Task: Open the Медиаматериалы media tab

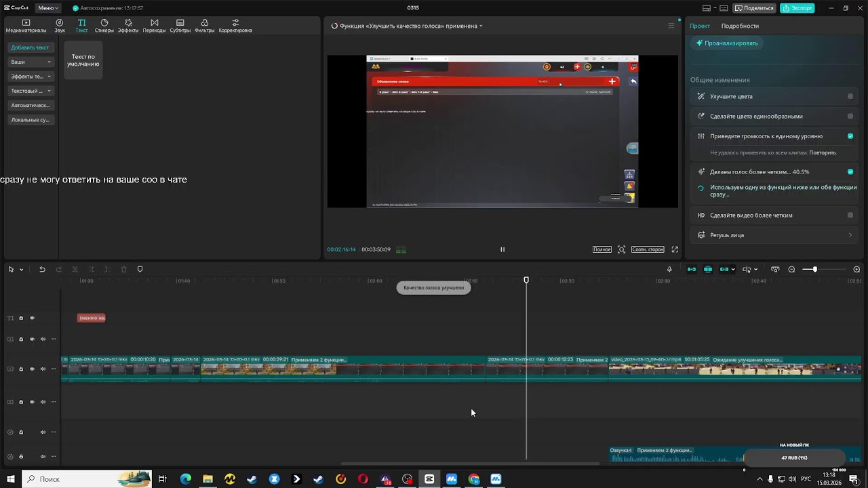Action: (26, 26)
